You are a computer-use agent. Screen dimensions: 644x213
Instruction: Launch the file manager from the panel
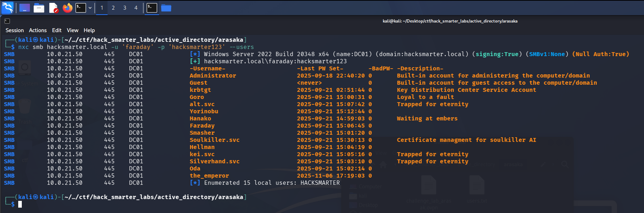(x=39, y=8)
